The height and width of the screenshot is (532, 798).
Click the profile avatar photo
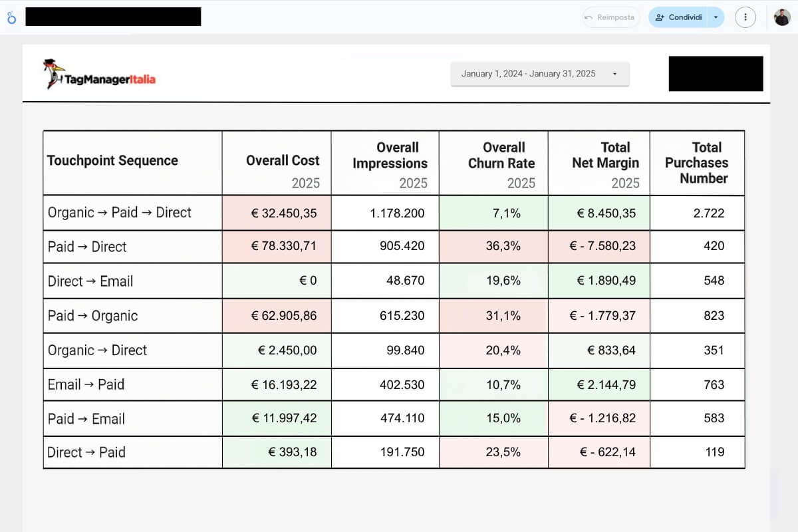coord(782,17)
